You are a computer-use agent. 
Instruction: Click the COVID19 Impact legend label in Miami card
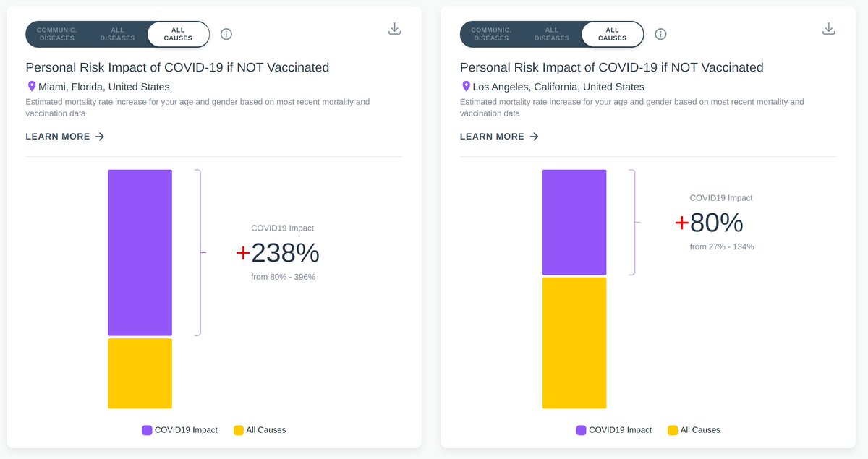point(186,430)
